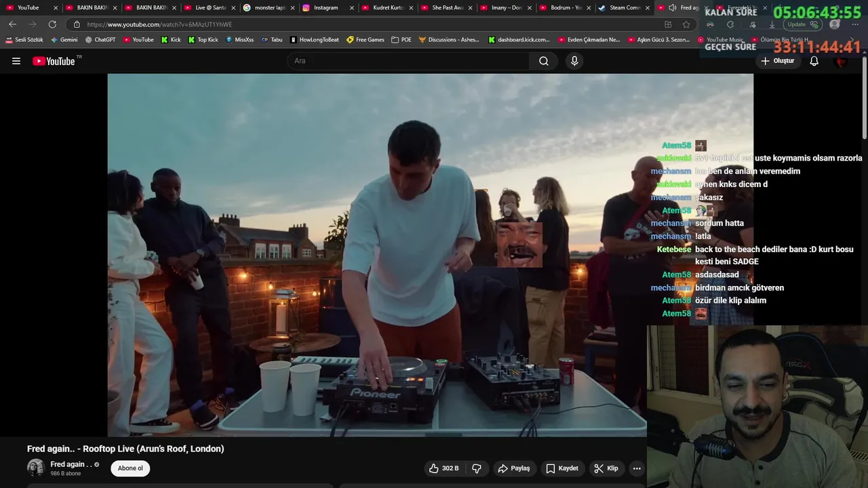The height and width of the screenshot is (488, 868).
Task: Click the '986 B abone' subscriber count
Action: pos(66,474)
